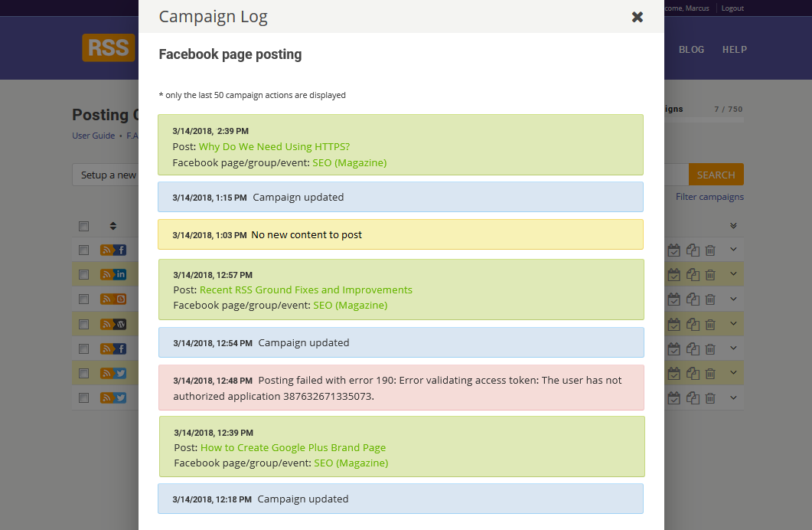The image size is (812, 530).
Task: Open the schedule calendar for the Blogger campaign
Action: click(x=673, y=299)
